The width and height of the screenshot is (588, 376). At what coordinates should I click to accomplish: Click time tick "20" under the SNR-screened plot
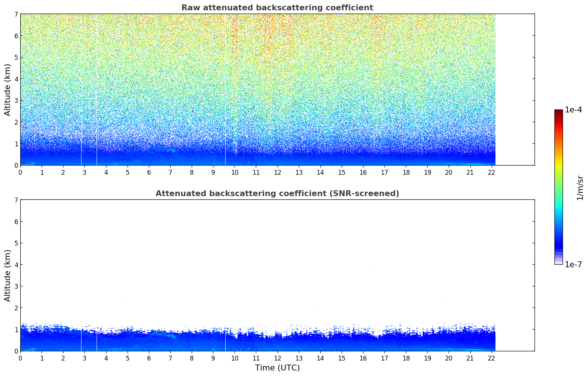[x=449, y=358]
